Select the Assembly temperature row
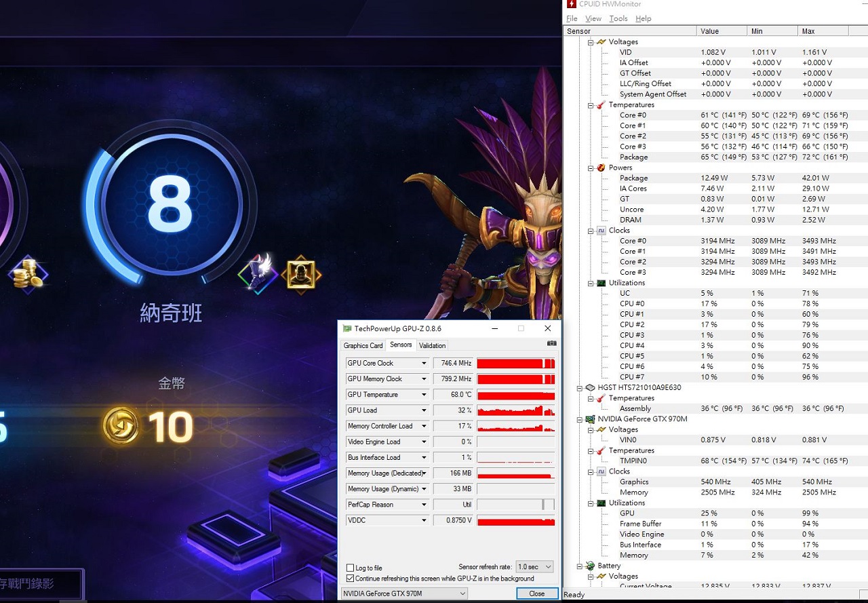This screenshot has height=603, width=868. [715, 409]
